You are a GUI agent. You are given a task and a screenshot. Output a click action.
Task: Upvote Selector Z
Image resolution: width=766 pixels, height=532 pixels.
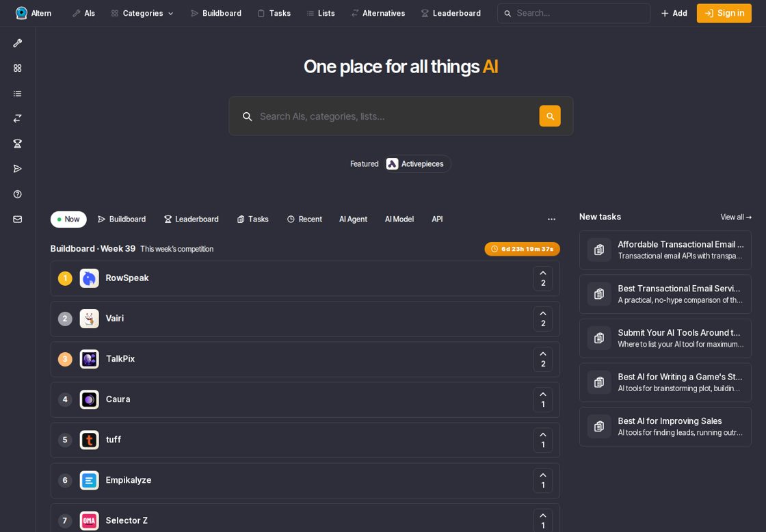[x=543, y=521]
